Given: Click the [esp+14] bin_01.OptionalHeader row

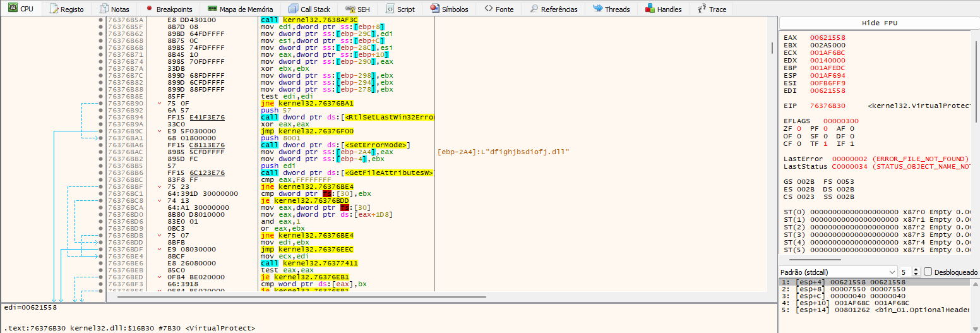Looking at the screenshot, I should click(x=875, y=310).
